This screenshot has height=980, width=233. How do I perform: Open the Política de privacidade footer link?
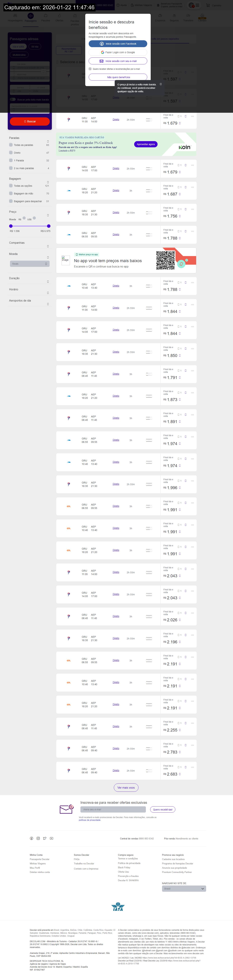129,863
